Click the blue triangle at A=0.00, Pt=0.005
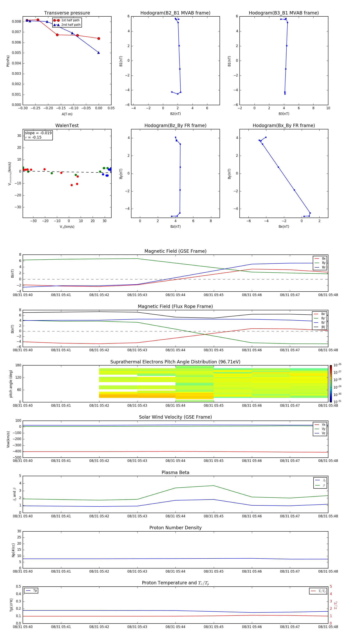The width and height of the screenshot is (351, 644). pos(98,52)
